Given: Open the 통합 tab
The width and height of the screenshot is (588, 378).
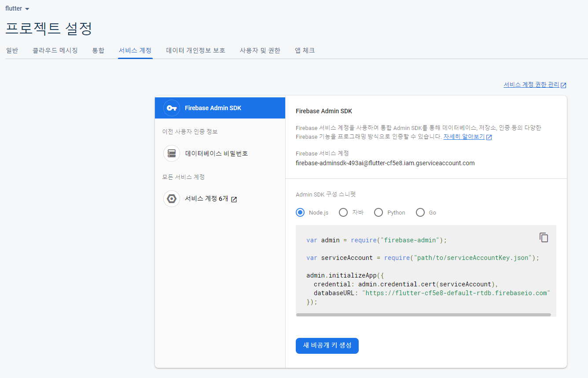Looking at the screenshot, I should coord(98,50).
